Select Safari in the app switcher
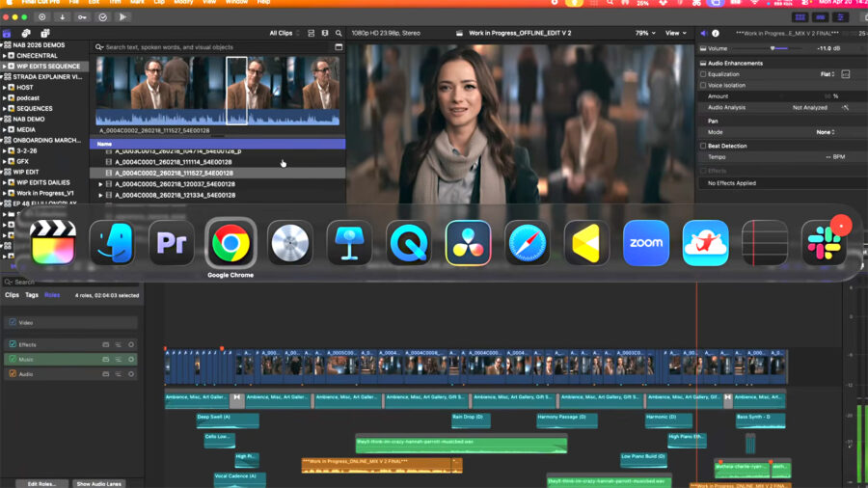 point(528,243)
